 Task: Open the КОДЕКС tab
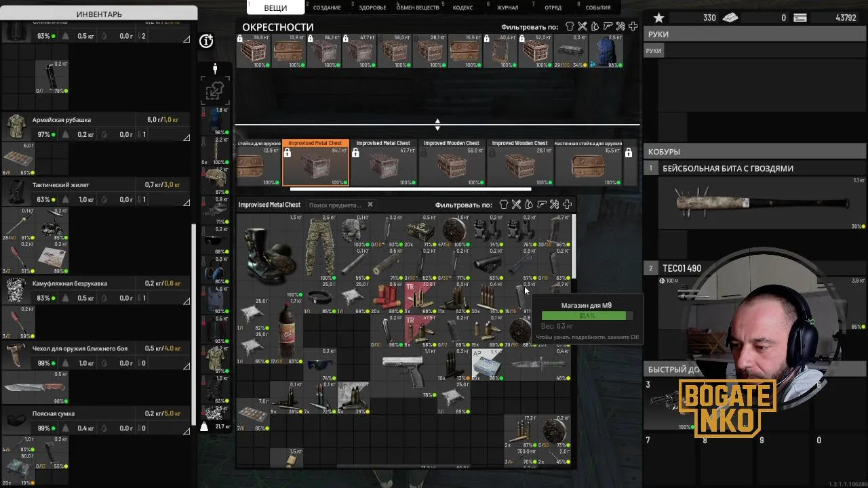pos(462,7)
